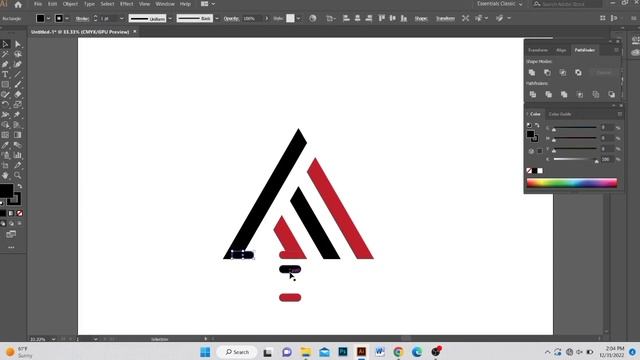Open the stroke color dropdown in control bar
The height and width of the screenshot is (360, 640).
(67, 18)
